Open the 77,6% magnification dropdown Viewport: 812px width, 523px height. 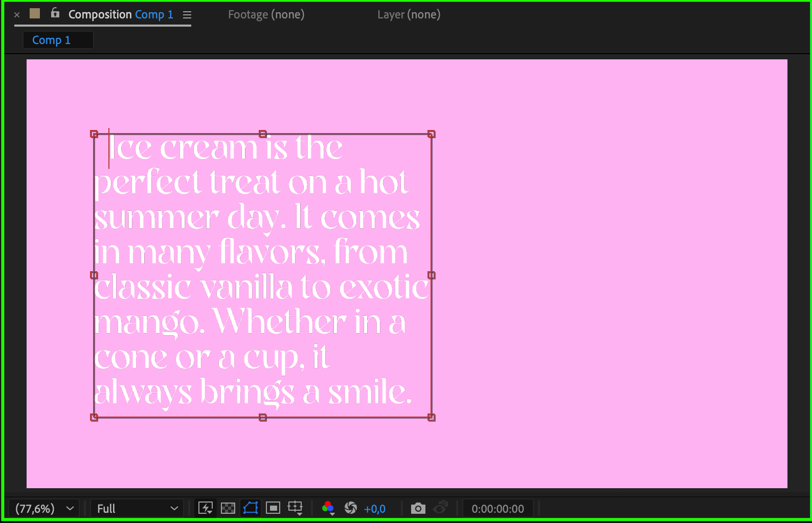point(44,509)
